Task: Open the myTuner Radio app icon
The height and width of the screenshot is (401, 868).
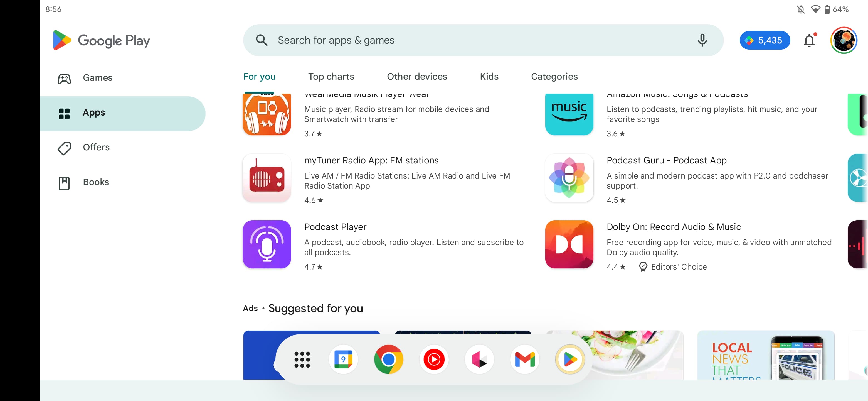Action: coord(267,178)
